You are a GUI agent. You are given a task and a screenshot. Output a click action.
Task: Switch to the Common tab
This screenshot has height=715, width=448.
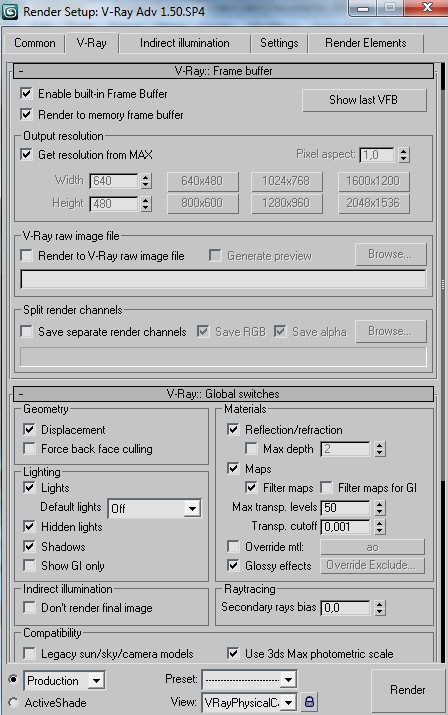[35, 43]
